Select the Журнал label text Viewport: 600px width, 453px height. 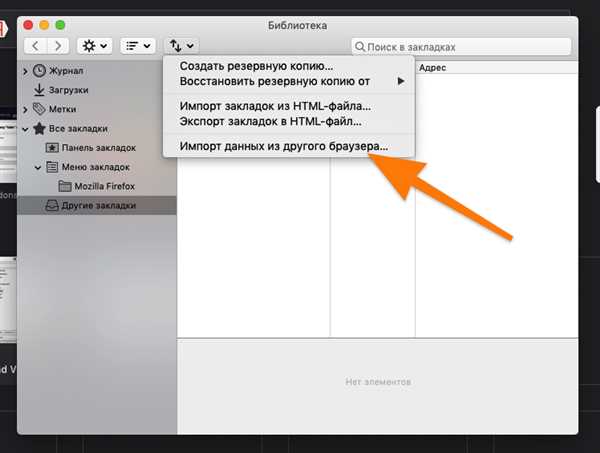click(x=66, y=71)
